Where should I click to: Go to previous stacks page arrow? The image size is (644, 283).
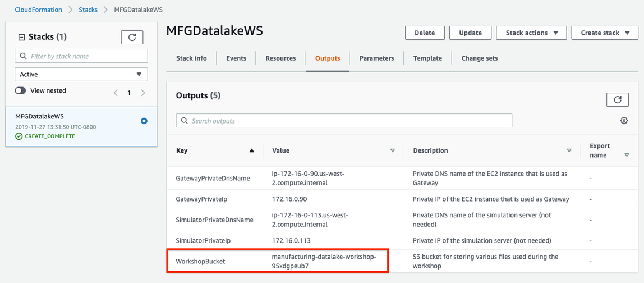coord(116,93)
